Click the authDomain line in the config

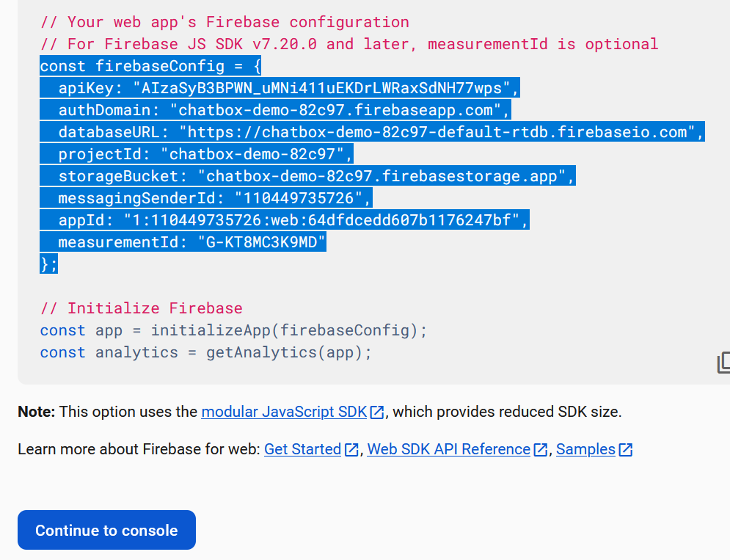pos(276,110)
